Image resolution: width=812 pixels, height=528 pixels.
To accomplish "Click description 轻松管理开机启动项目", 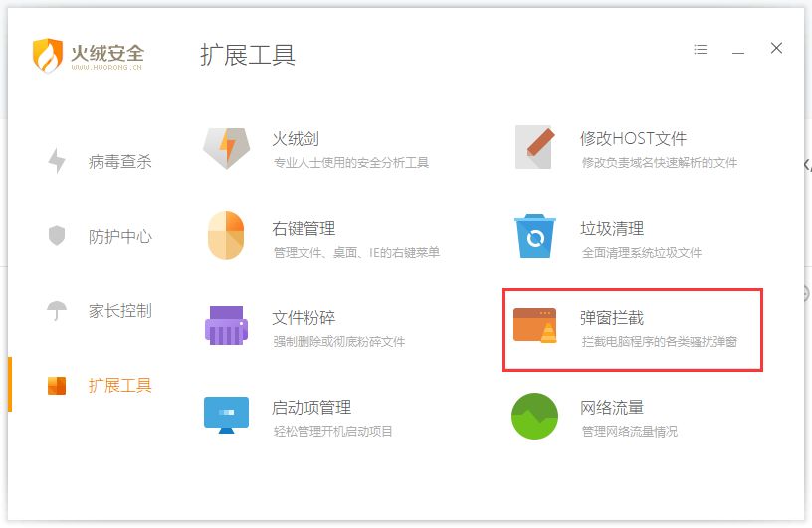I will [x=332, y=431].
